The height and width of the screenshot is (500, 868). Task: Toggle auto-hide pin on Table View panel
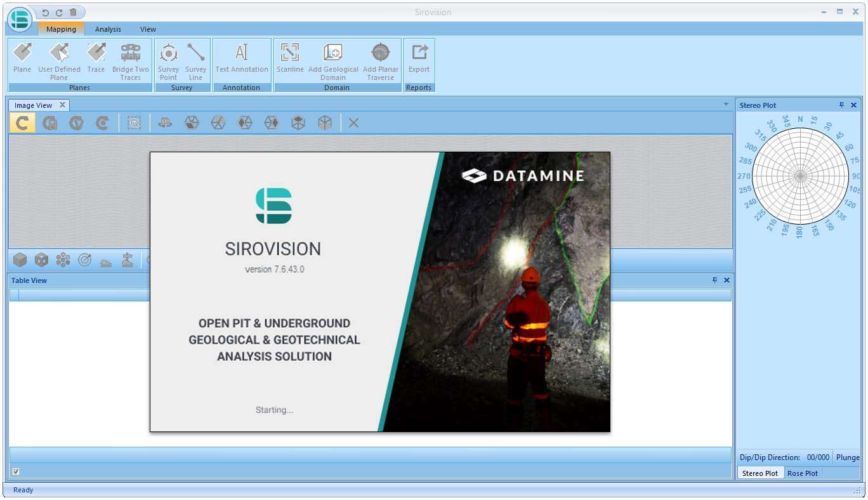pos(715,280)
